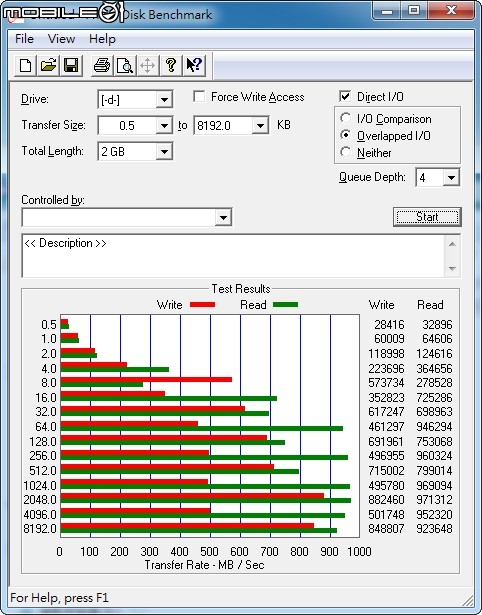Image resolution: width=482 pixels, height=615 pixels.
Task: Click the yellow question mark About icon
Action: pos(171,65)
